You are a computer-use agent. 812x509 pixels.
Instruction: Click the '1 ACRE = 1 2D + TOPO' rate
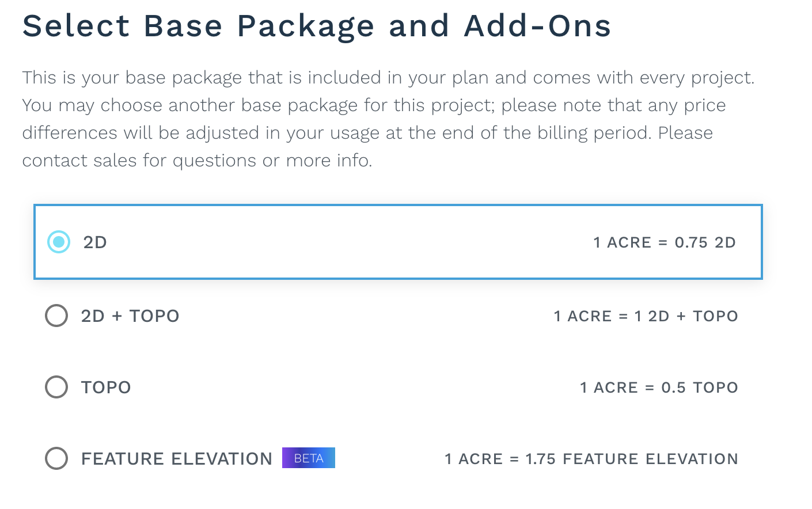click(646, 316)
